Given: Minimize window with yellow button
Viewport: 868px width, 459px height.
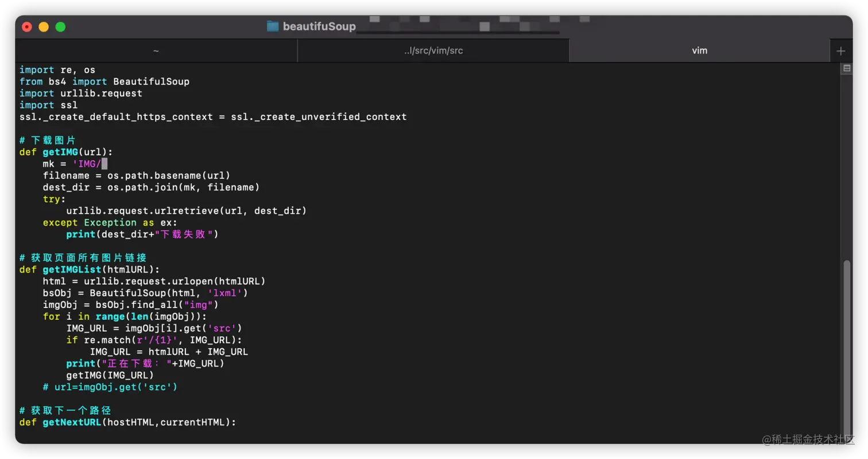Looking at the screenshot, I should click(44, 27).
